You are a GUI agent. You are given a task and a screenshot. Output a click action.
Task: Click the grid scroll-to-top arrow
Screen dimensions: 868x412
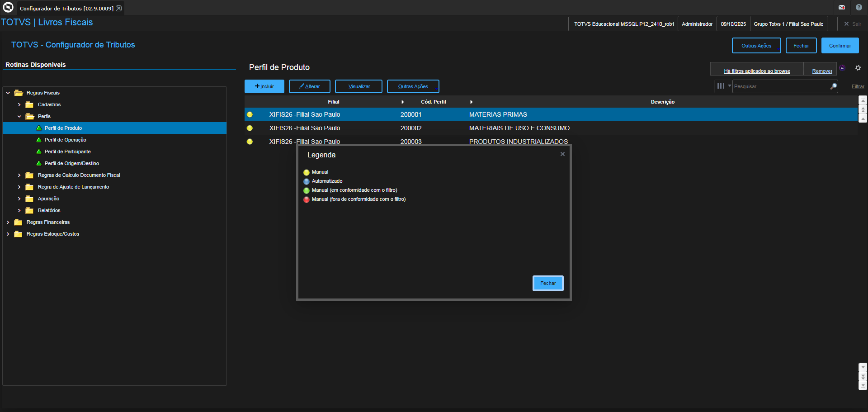pos(863,100)
